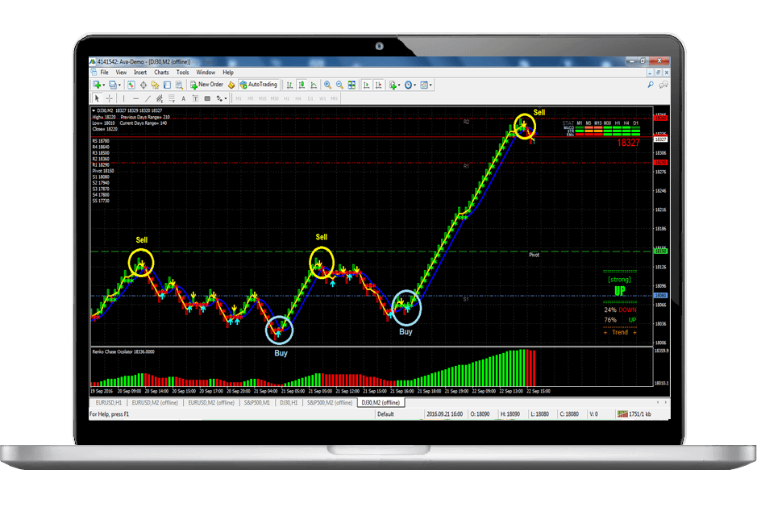Toggle the Arrow selection cursor
Image resolution: width=757 pixels, height=532 pixels.
(x=97, y=98)
